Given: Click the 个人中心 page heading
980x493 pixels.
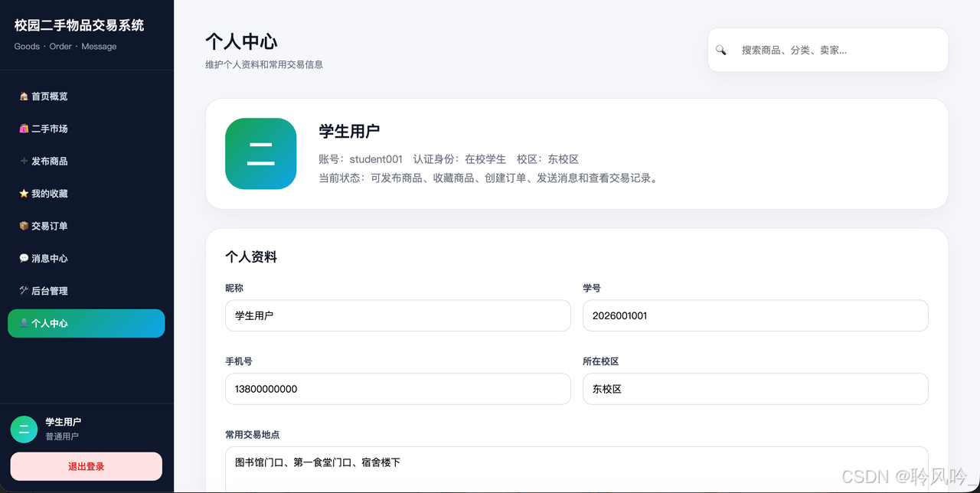Looking at the screenshot, I should [241, 41].
